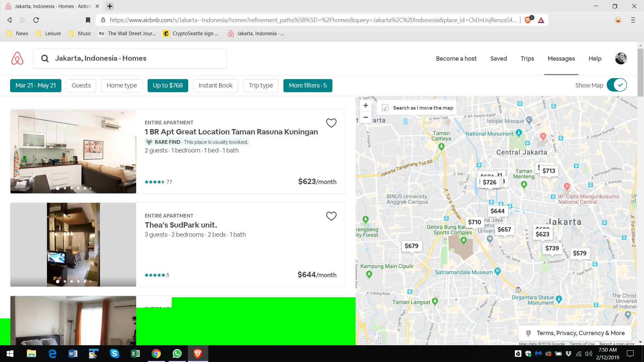The height and width of the screenshot is (362, 644).
Task: Click Become a host link
Action: click(456, 59)
